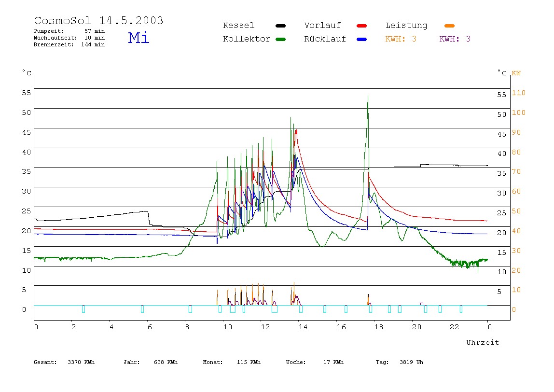Click the cyan pump marker before hour 6
The image size is (554, 392).
pyautogui.click(x=142, y=309)
